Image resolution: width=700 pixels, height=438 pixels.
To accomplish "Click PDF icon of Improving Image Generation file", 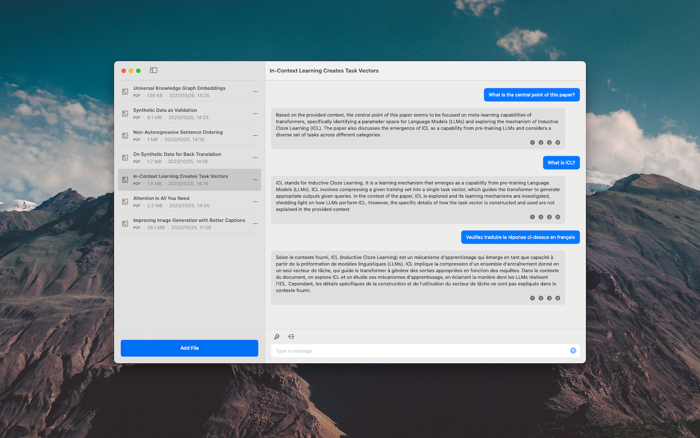I will pos(125,223).
